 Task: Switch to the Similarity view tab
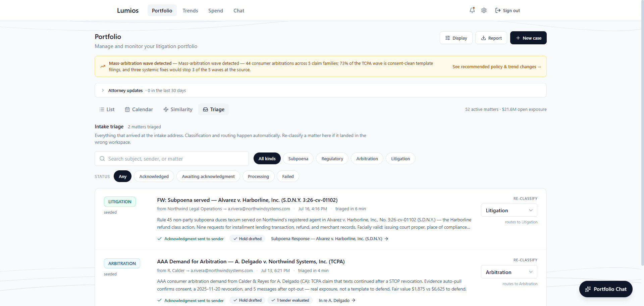(x=178, y=110)
